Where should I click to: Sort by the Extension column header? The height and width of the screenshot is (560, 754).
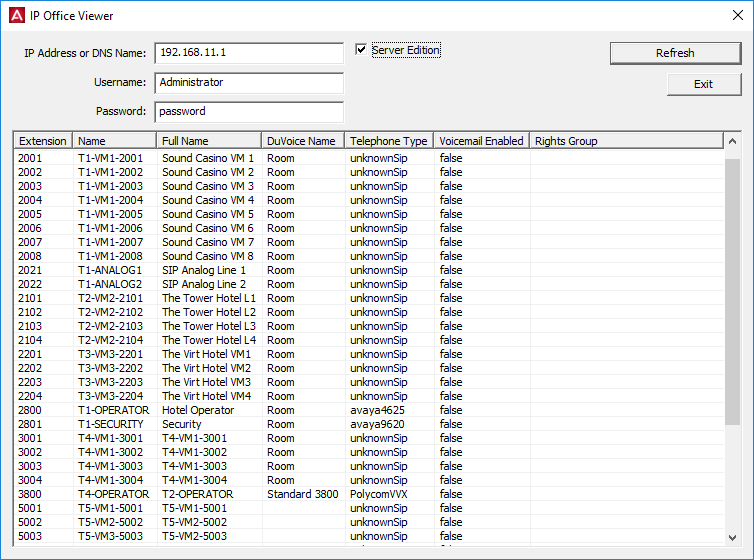click(43, 141)
